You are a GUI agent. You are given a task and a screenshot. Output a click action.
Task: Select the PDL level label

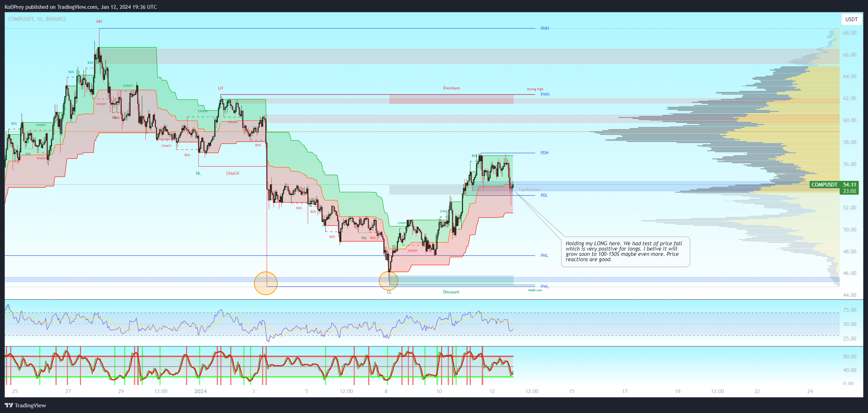[x=544, y=195]
